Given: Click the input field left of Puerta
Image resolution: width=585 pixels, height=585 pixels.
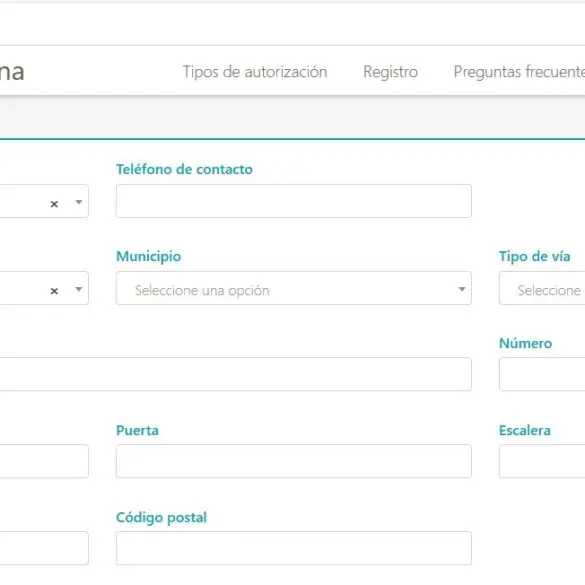Looking at the screenshot, I should pyautogui.click(x=44, y=461).
